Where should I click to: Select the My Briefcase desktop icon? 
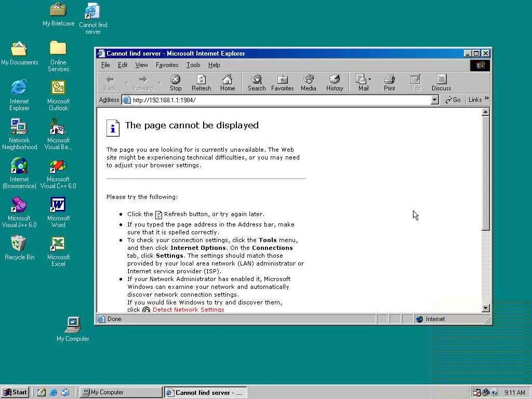tap(58, 15)
